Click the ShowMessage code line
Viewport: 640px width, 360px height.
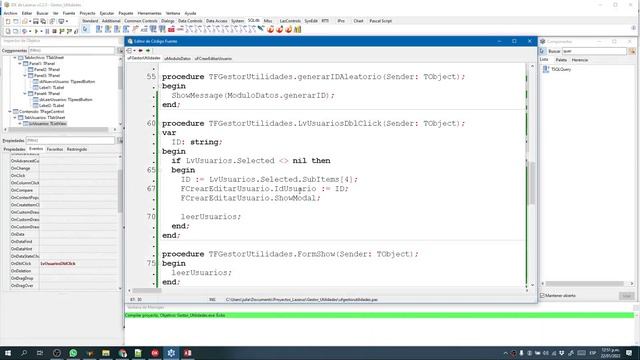click(x=253, y=95)
